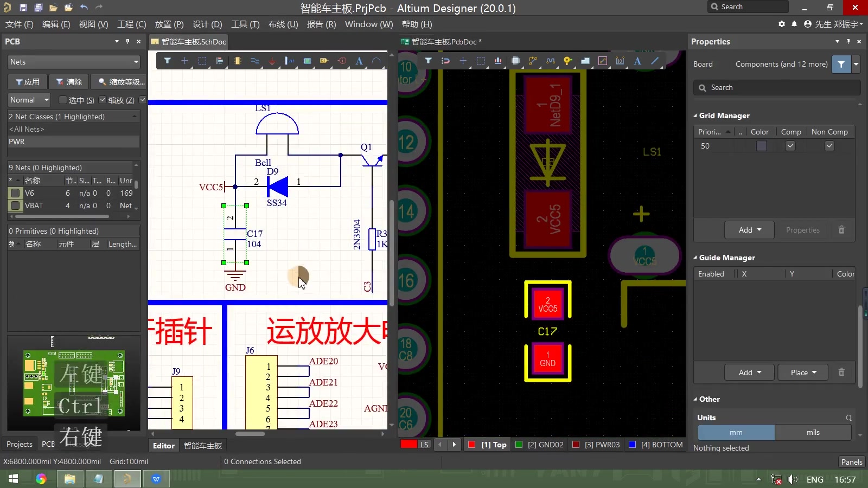Open the schematic Align objects tool
The height and width of the screenshot is (488, 868).
click(x=220, y=61)
